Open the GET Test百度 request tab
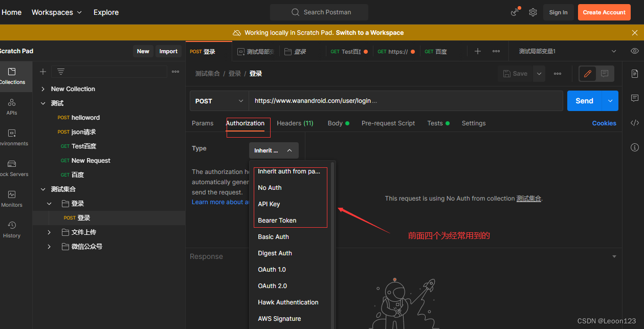The width and height of the screenshot is (644, 329). (349, 51)
